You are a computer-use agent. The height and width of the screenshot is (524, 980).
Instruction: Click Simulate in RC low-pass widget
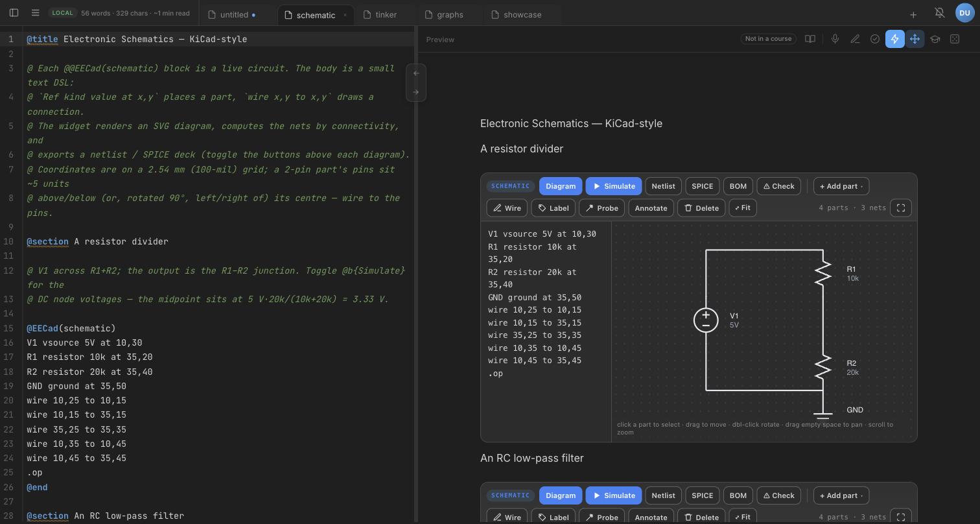613,495
